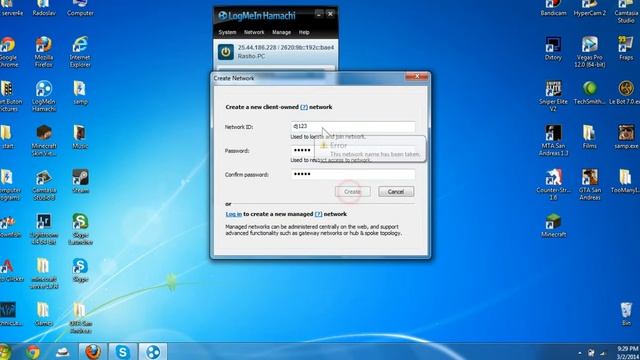The height and width of the screenshot is (360, 640).
Task: Select the green block Minecraft desktop icon
Action: (x=553, y=226)
